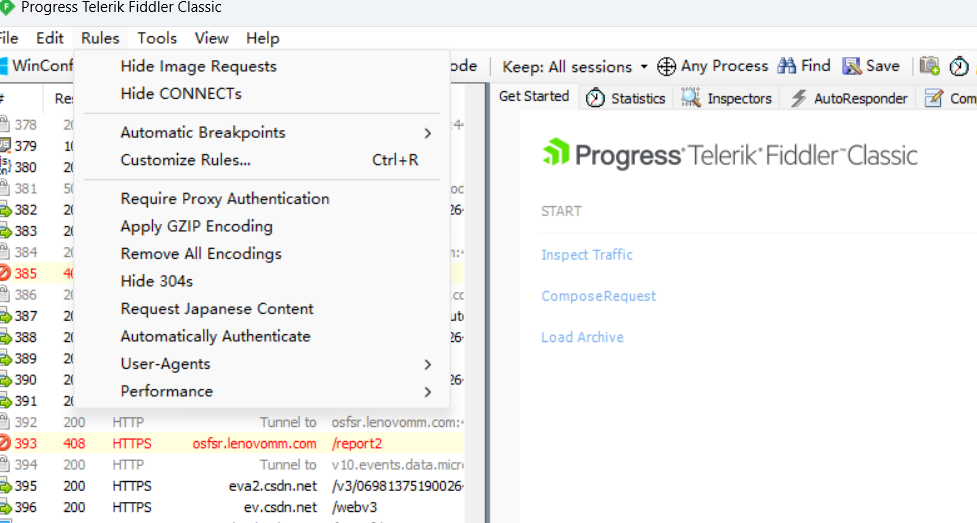Click Load Archive link

coord(582,337)
